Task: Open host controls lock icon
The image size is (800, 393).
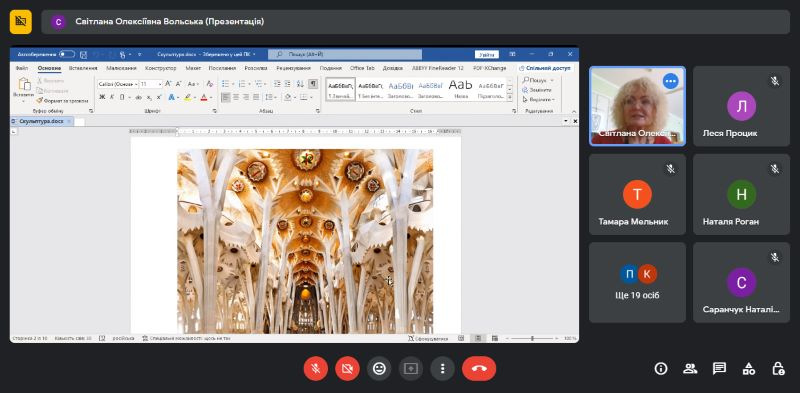Action: 778,369
